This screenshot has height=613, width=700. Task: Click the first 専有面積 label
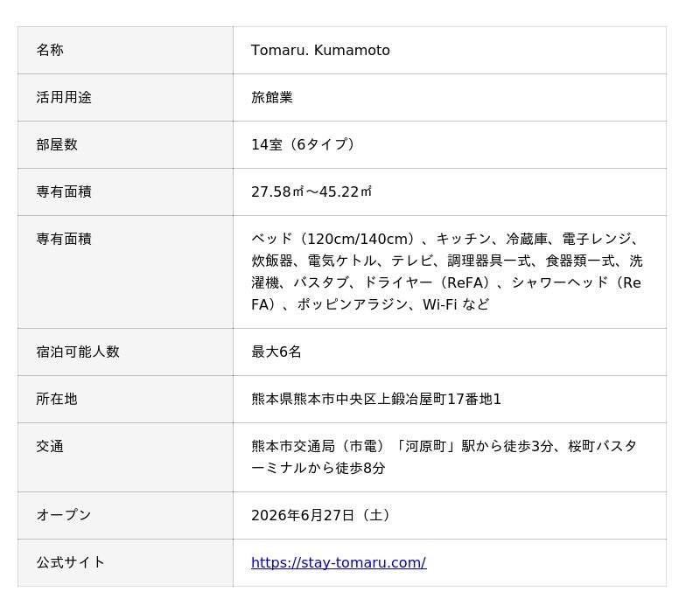[64, 192]
